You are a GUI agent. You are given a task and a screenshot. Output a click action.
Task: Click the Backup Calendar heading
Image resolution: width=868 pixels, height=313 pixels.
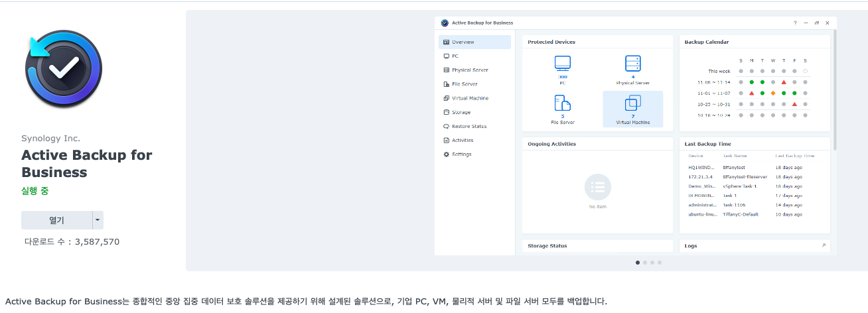707,42
